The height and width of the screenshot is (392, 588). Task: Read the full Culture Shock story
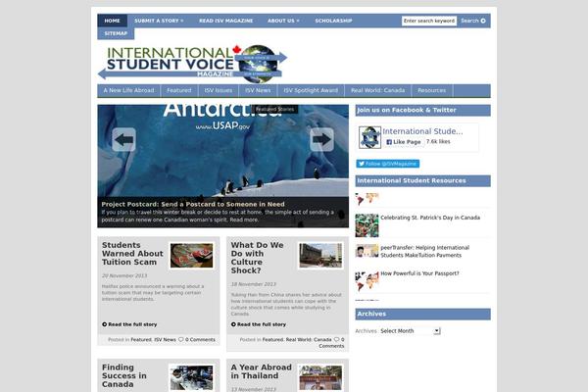click(x=262, y=324)
